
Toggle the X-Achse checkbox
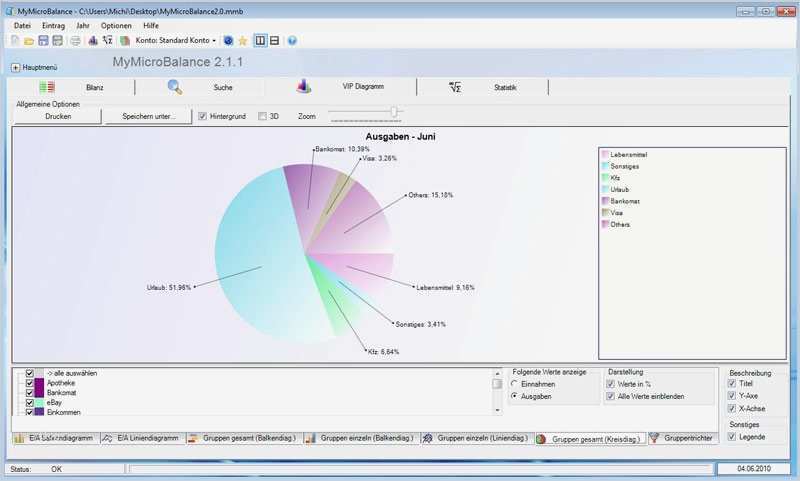pos(732,409)
